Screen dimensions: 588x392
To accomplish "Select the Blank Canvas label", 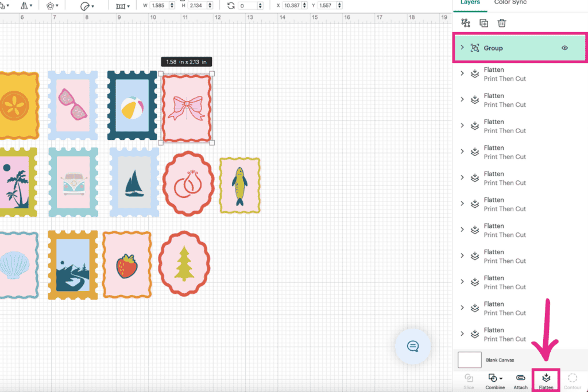I will coord(500,360).
